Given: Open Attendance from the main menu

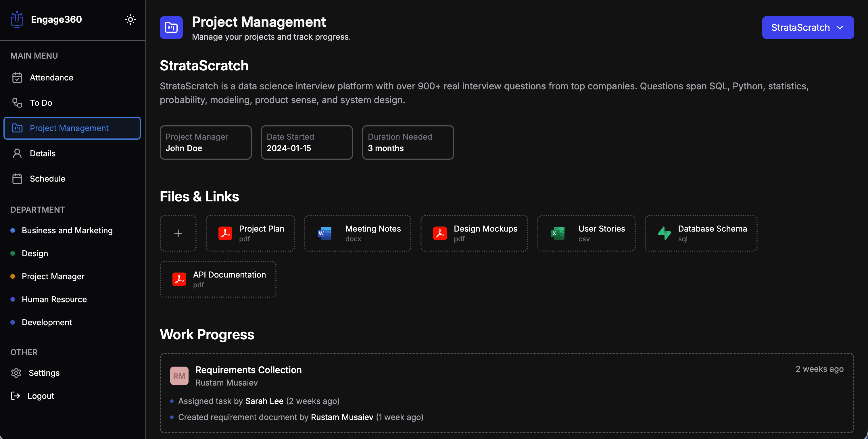Looking at the screenshot, I should [x=72, y=78].
